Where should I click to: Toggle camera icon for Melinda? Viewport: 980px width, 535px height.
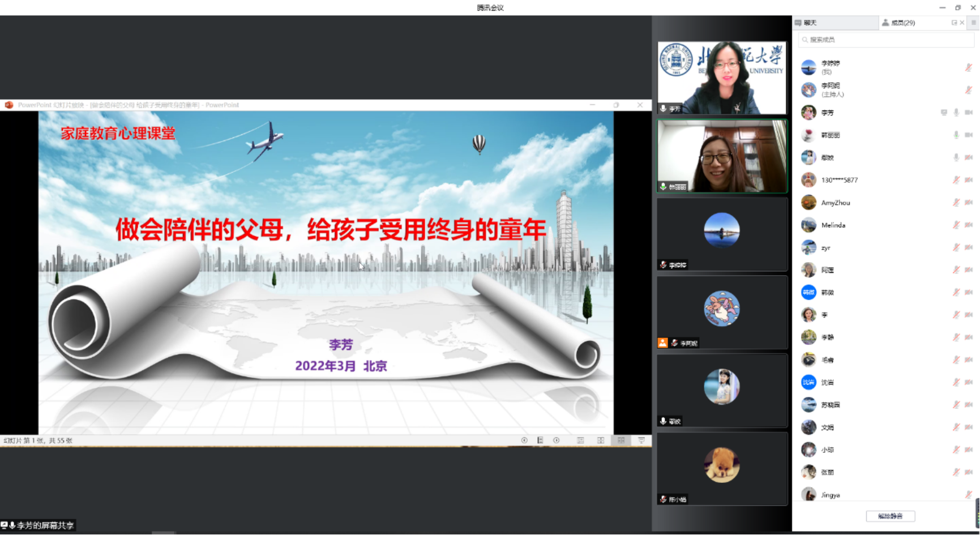[x=969, y=225]
